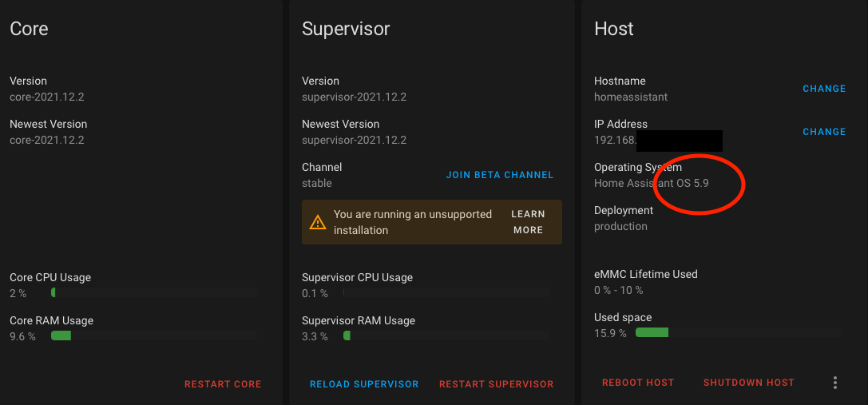868x405 pixels.
Task: Click the 'homeassistant' hostname value
Action: pyautogui.click(x=631, y=97)
